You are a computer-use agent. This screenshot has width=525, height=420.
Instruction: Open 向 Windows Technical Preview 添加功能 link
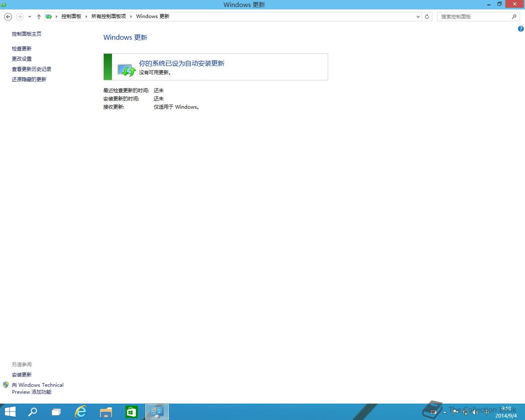[x=38, y=388]
